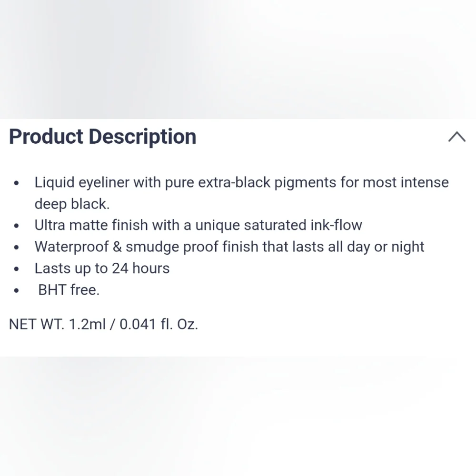
Task: Tap '0.041 fl. Oz.' in the net weight line
Action: tap(159, 324)
